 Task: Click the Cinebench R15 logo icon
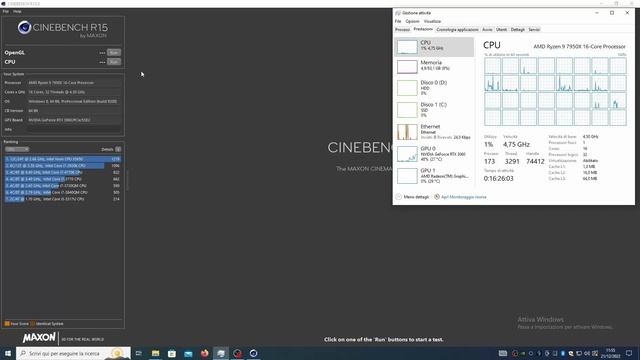tap(24, 28)
